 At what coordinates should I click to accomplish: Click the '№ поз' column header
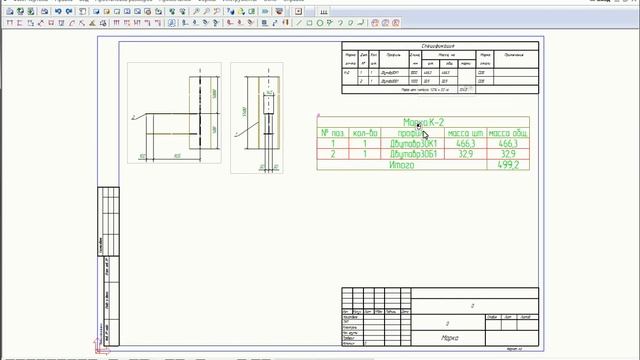(x=333, y=133)
